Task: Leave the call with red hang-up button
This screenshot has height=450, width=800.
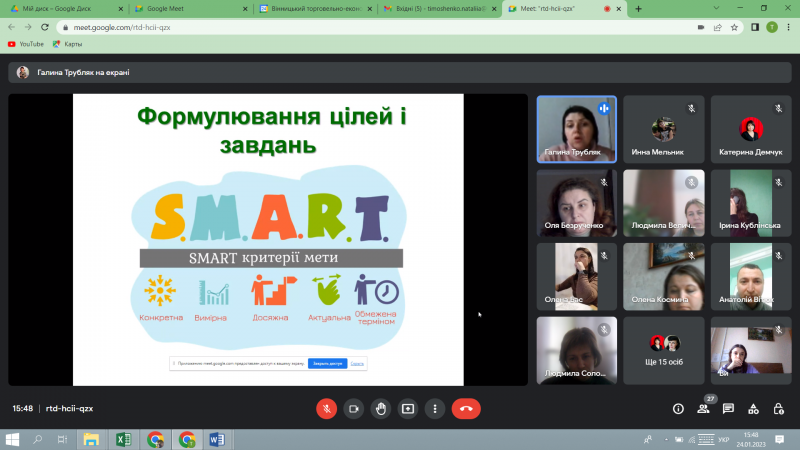Action: 466,409
